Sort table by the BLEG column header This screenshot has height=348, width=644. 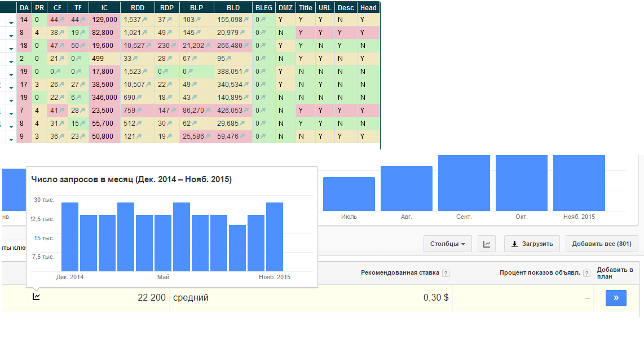[x=263, y=8]
